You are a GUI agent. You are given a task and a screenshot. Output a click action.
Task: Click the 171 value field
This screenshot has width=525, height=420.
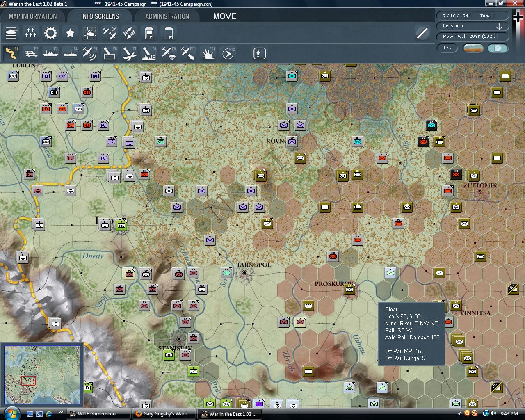447,48
